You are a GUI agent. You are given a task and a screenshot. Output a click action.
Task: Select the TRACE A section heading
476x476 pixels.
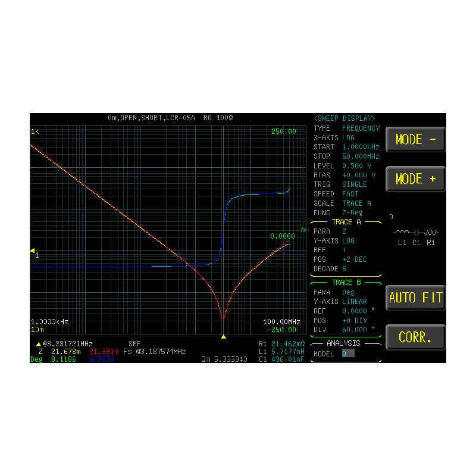click(x=346, y=222)
